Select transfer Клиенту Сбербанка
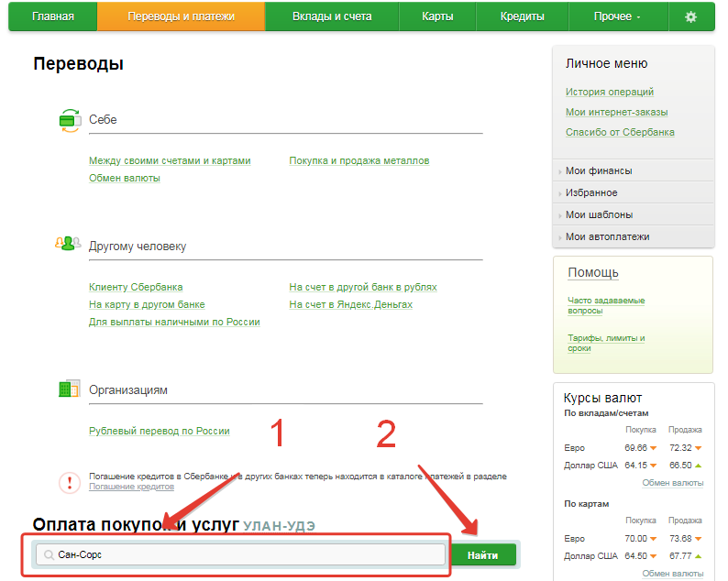 coord(136,287)
